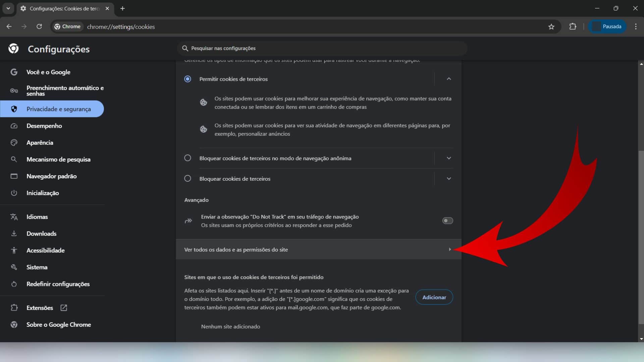644x362 pixels.
Task: Click the Appearance icon in sidebar
Action: point(14,142)
